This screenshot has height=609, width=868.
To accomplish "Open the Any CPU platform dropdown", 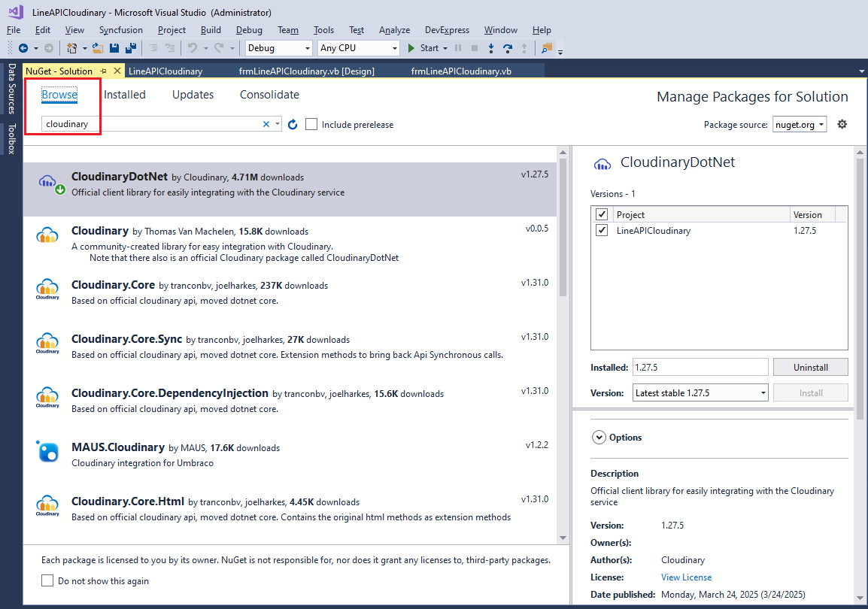I will tap(359, 48).
